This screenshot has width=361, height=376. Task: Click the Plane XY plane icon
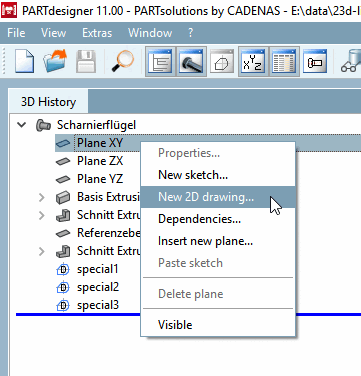63,144
